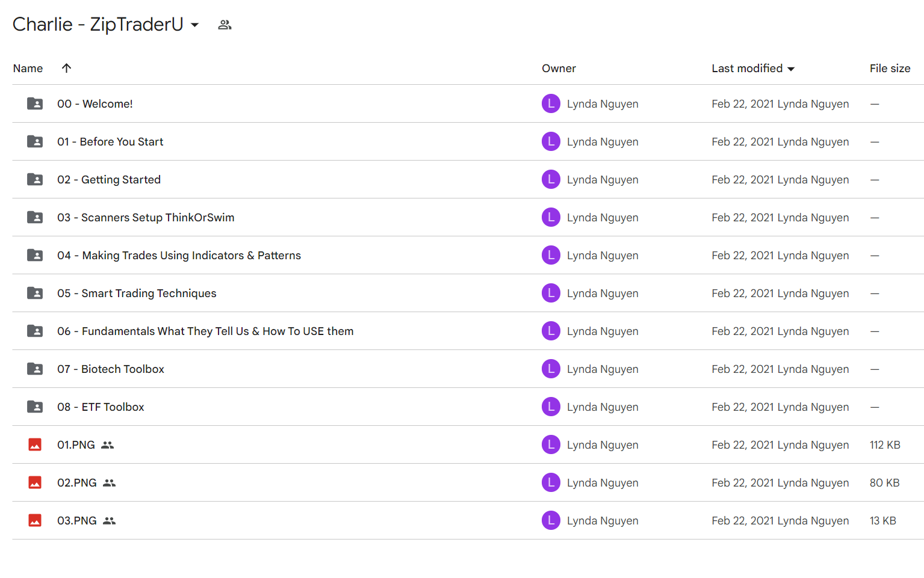The image size is (924, 578).
Task: Click the shared icon next to 01.PNG
Action: (x=107, y=445)
